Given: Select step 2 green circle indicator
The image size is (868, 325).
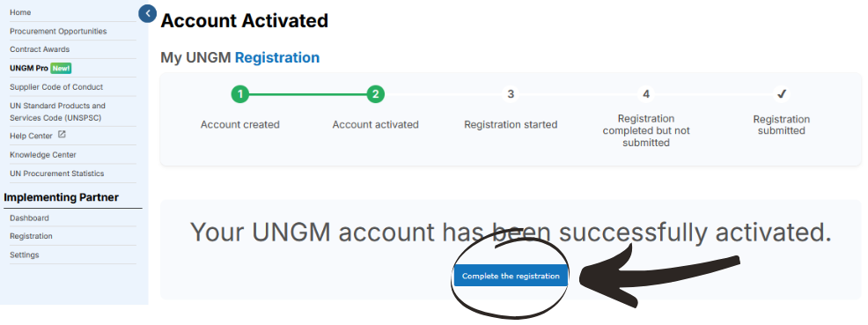Looking at the screenshot, I should tap(375, 94).
